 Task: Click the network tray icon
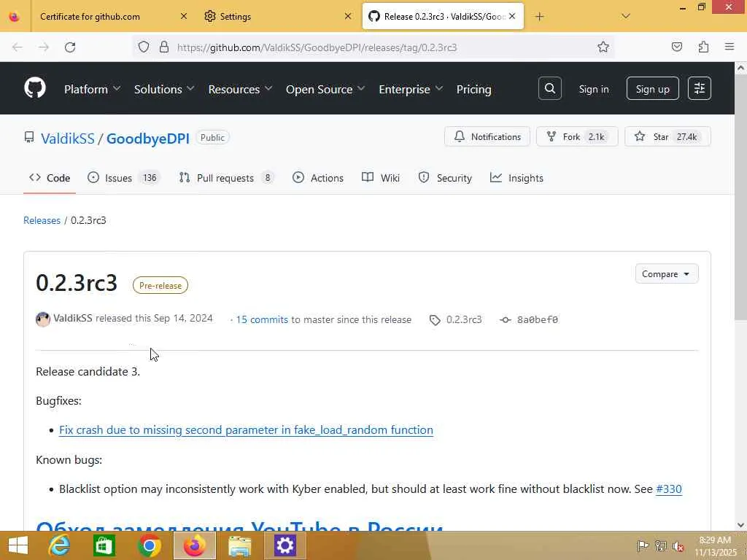660,545
